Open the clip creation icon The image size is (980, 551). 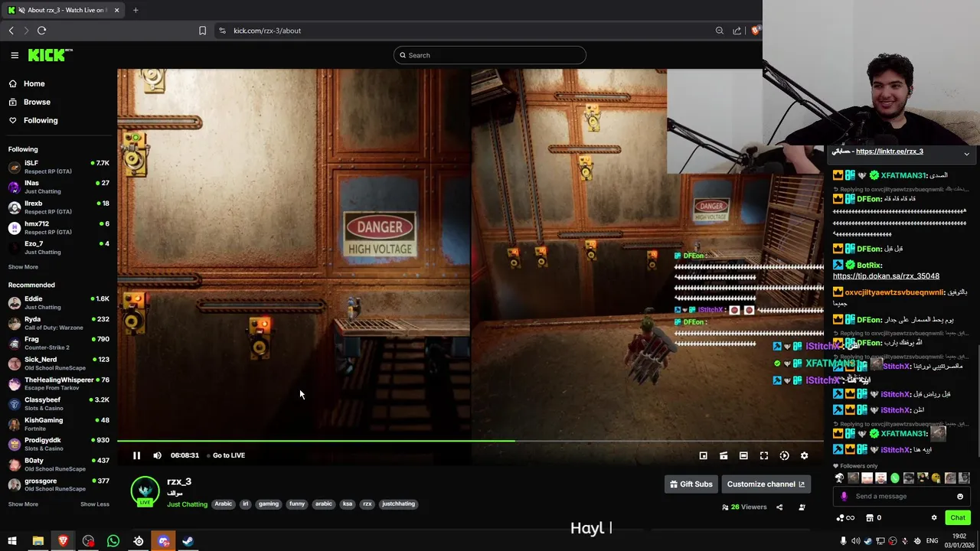click(x=724, y=455)
